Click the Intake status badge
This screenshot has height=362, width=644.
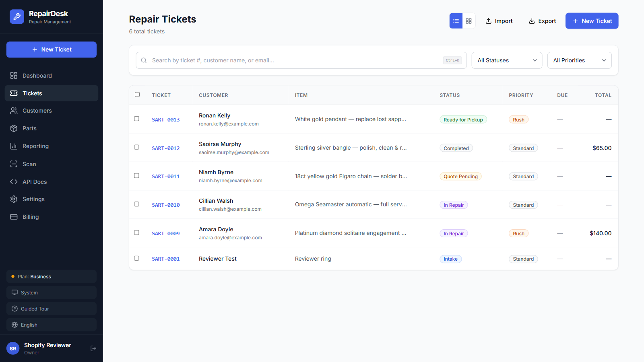click(x=450, y=259)
